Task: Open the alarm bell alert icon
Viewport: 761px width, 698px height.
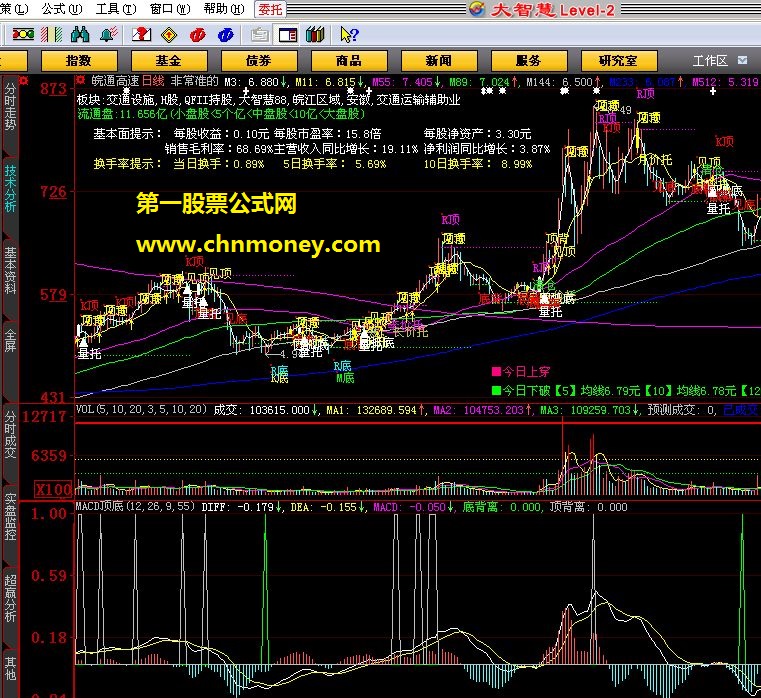Action: [x=109, y=34]
